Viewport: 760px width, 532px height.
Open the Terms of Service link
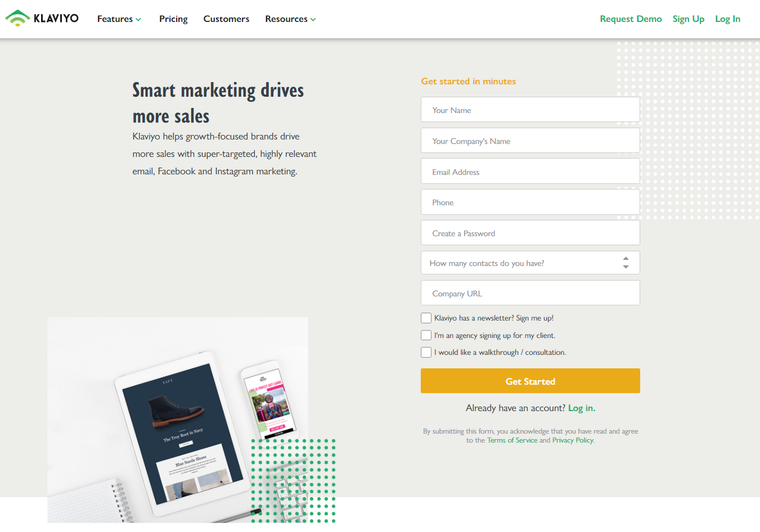tap(512, 440)
